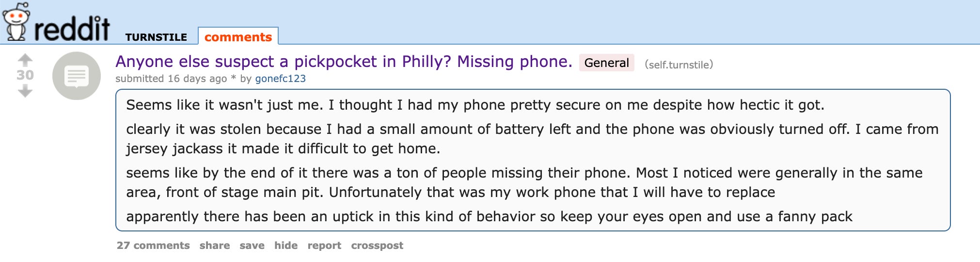
Task: Click the Reddit alien mascot logo
Action: pyautogui.click(x=16, y=22)
